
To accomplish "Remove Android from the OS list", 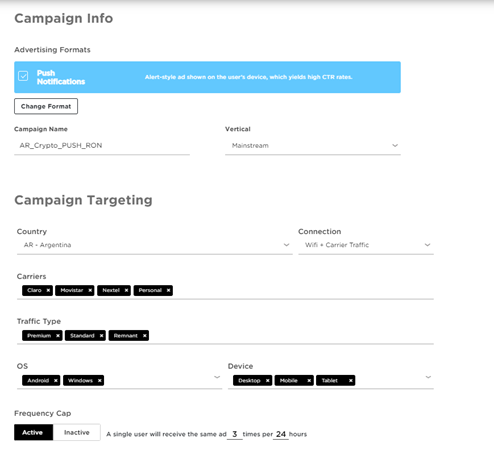I will click(56, 380).
